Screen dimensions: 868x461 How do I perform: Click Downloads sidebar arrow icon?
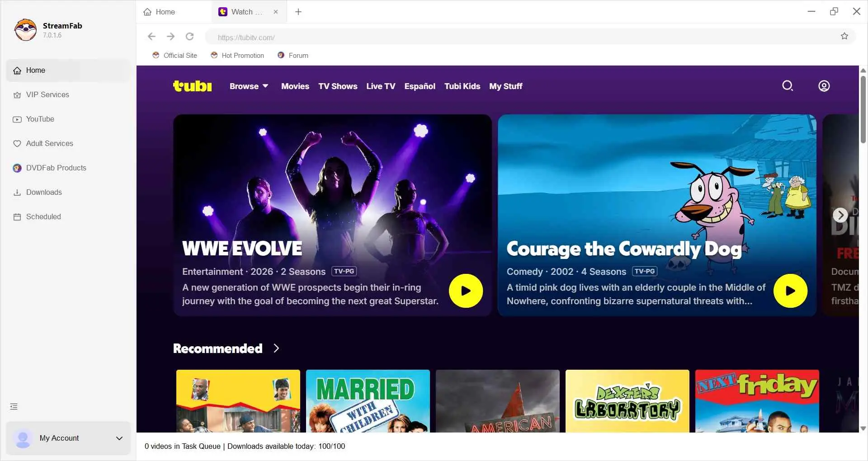tap(17, 193)
